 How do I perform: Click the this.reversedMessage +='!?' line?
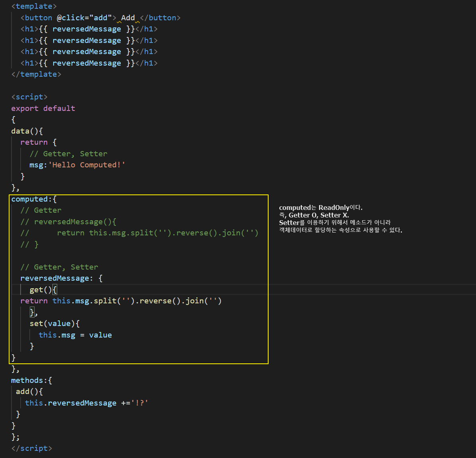[87, 403]
